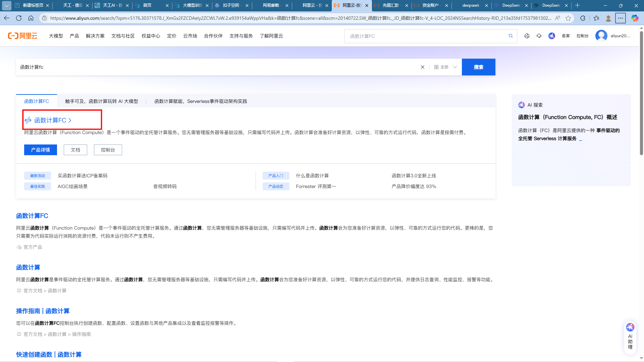Open the 文档与社区 navigation menu

point(123,36)
